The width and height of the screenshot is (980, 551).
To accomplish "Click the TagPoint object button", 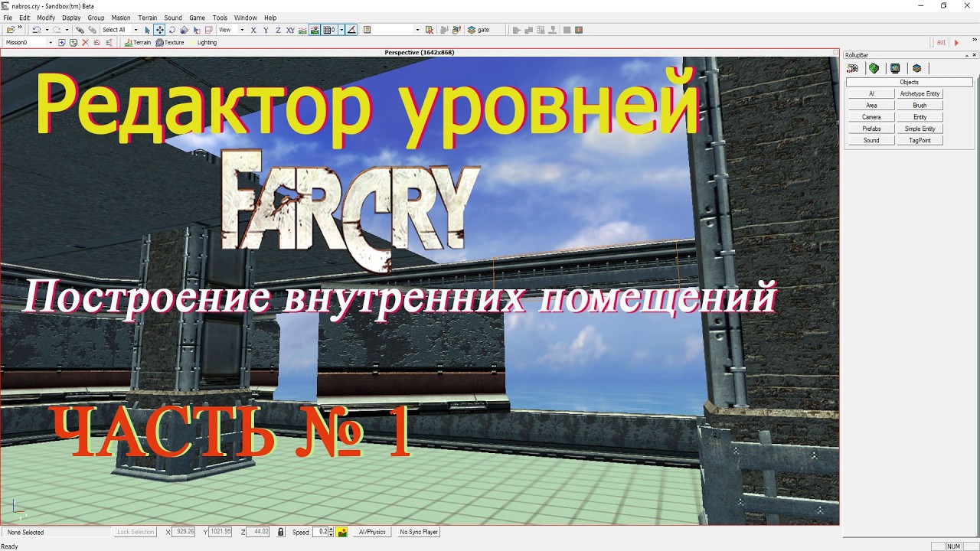I will click(920, 140).
